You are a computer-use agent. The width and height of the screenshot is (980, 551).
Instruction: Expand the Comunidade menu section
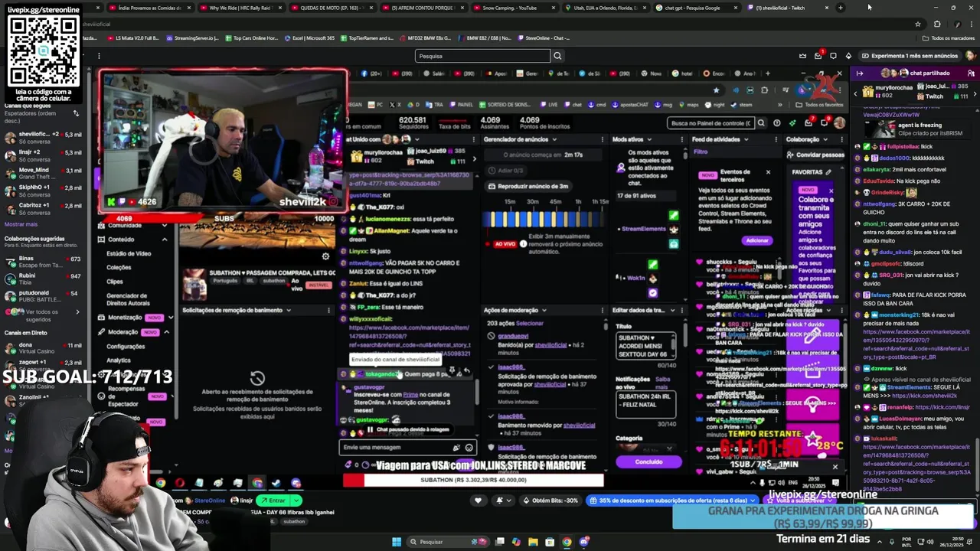(165, 226)
